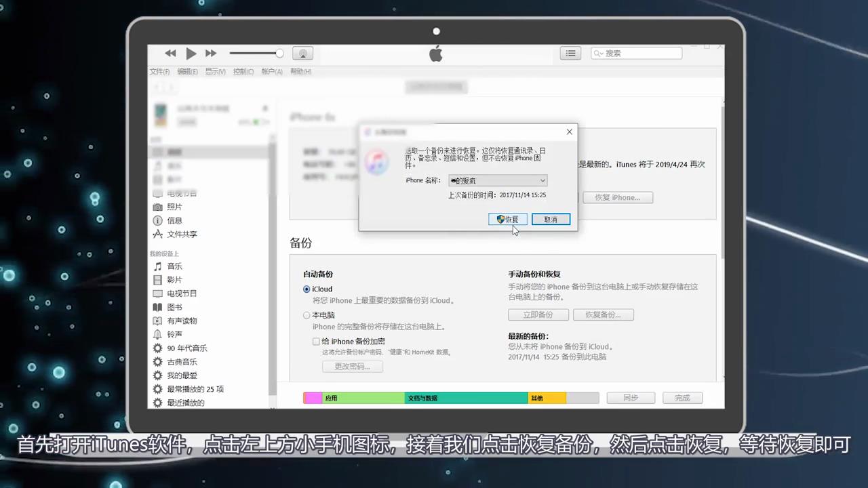Select 铃声 bell item in sidebar
Image resolution: width=868 pixels, height=488 pixels.
coord(174,334)
